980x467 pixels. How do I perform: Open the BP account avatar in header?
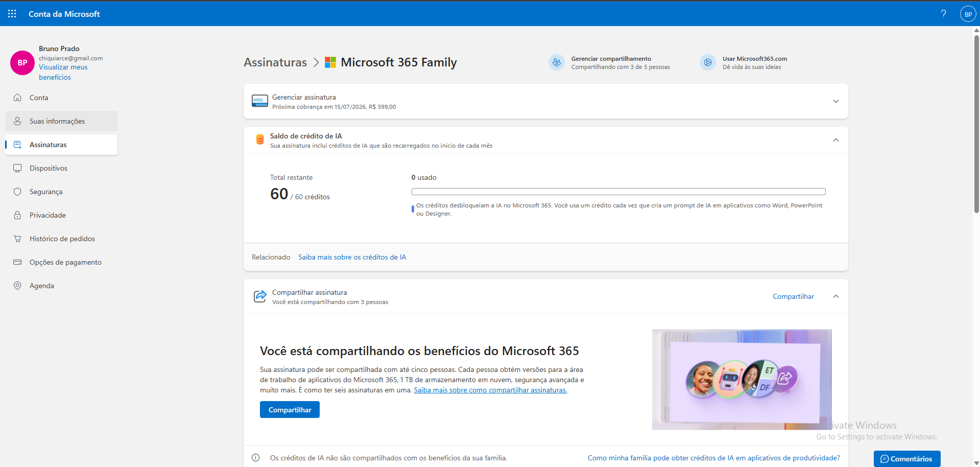[x=968, y=14]
